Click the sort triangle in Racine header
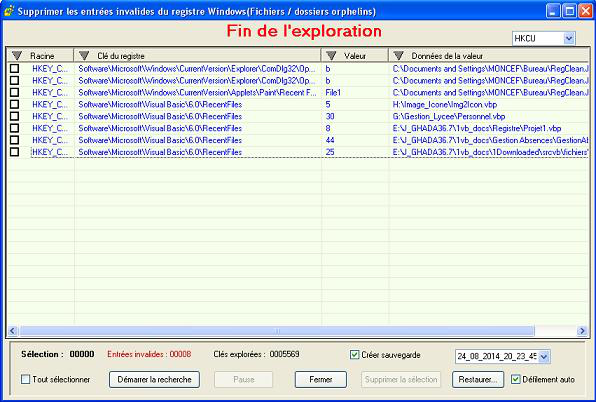The width and height of the screenshot is (596, 402). [17, 56]
